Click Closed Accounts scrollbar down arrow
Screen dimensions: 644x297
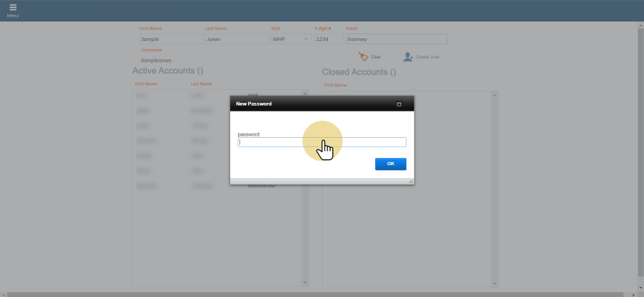tap(495, 284)
